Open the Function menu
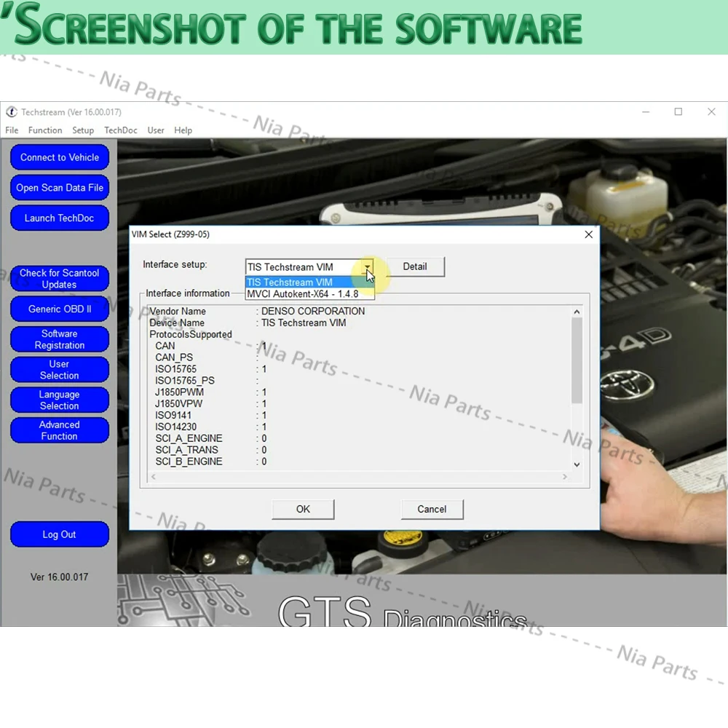Screen dimensions: 728x728 tap(45, 130)
